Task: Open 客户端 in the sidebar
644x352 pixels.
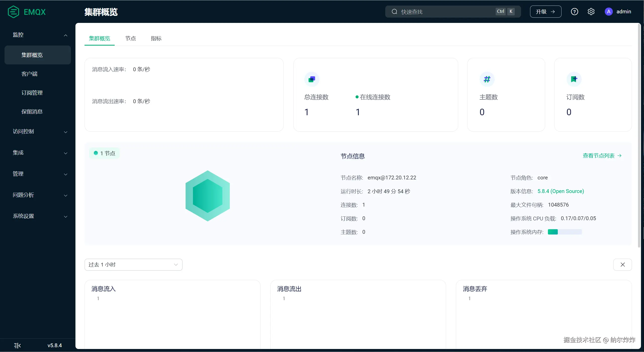Action: (29, 74)
